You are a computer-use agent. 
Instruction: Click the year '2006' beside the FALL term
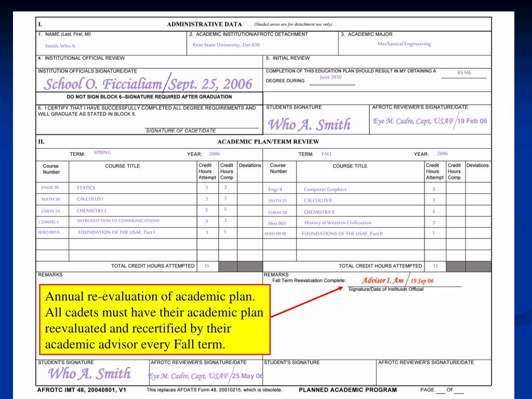point(443,153)
